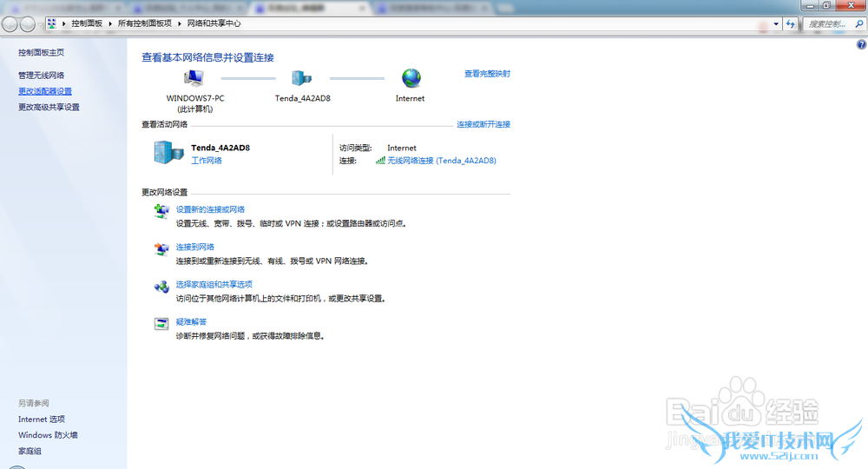Click the 设置新的连接或网络 icon
The image size is (868, 469).
[161, 212]
